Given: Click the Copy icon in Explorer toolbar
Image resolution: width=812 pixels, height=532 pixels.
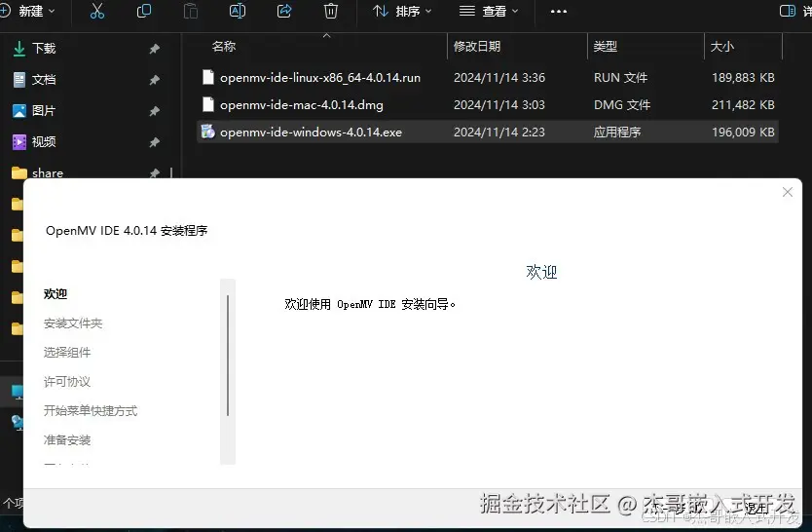Looking at the screenshot, I should pos(144,11).
